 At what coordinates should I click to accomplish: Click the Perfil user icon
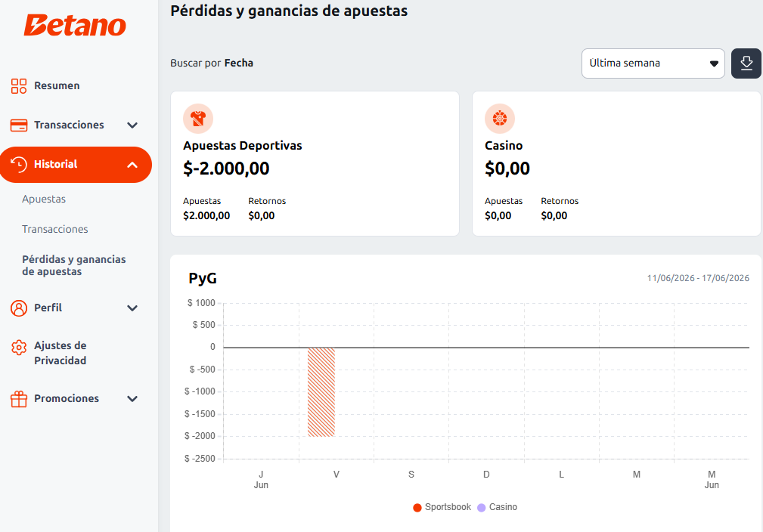click(18, 308)
